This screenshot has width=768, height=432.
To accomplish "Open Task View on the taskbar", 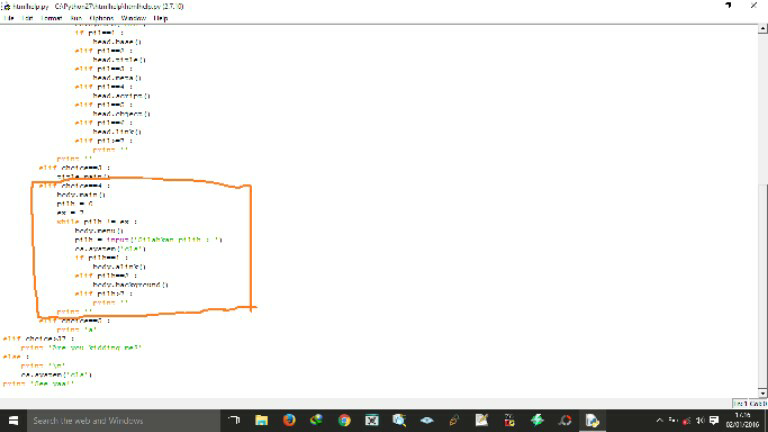I will (x=234, y=420).
